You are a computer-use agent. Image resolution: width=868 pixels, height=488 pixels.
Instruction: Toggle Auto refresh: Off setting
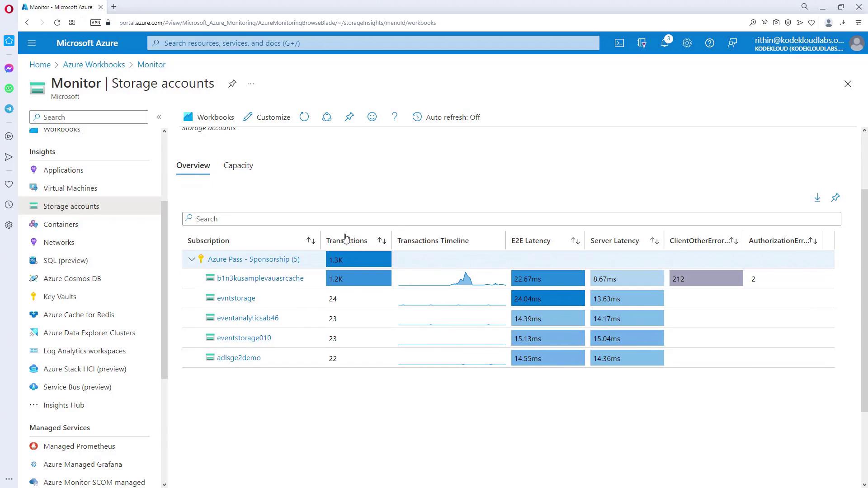point(447,117)
